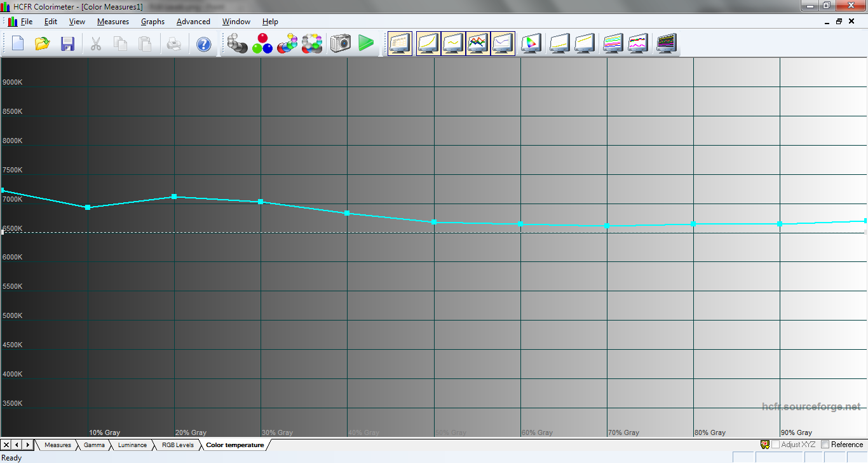Open the Measures menu
This screenshot has height=463, width=868.
click(x=113, y=22)
